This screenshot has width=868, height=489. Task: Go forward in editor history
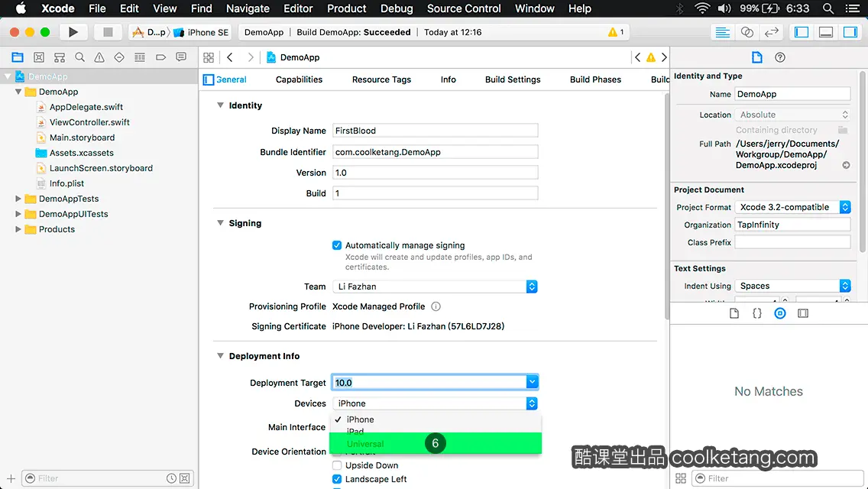pos(251,57)
